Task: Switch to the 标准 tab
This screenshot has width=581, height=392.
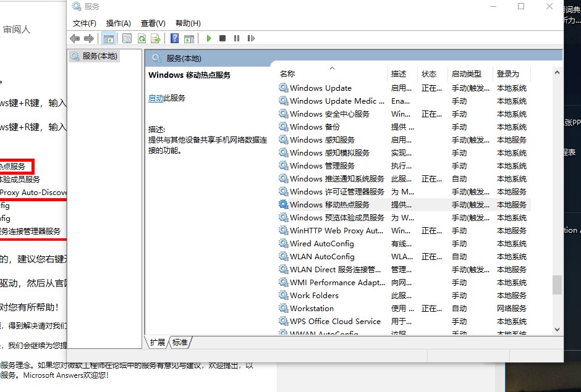Action: coord(180,343)
